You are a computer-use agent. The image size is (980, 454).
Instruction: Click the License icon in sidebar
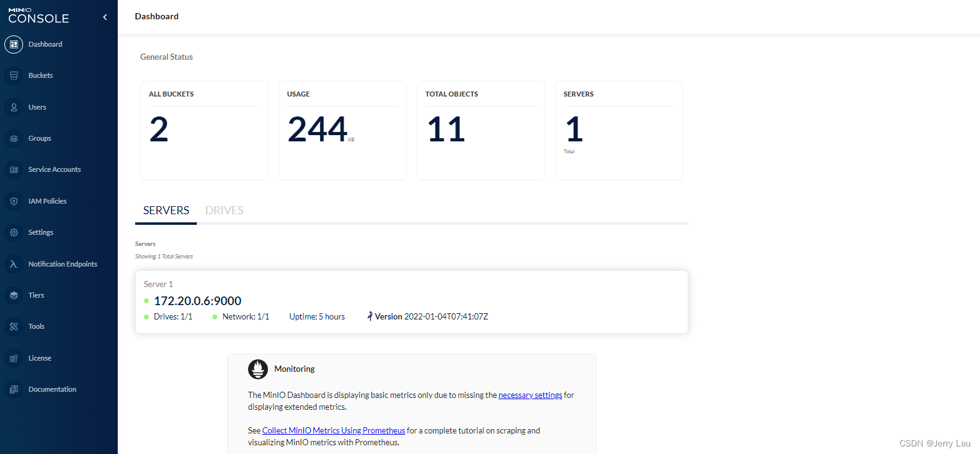click(14, 358)
